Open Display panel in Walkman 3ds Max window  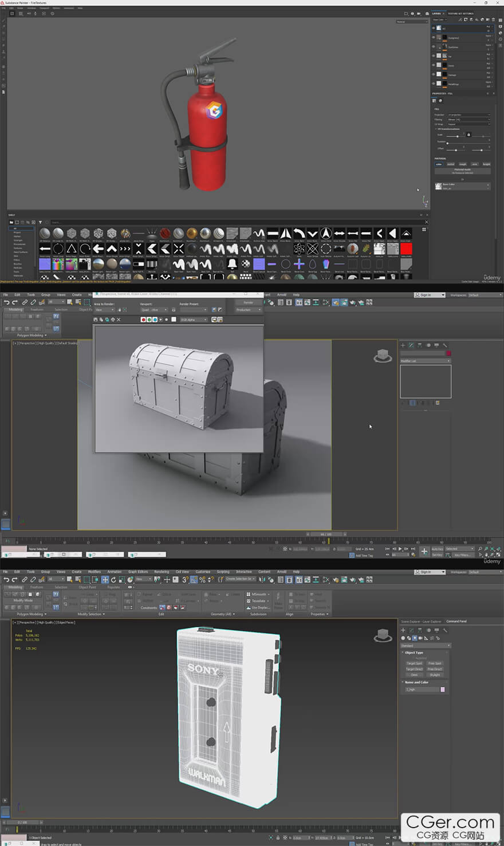pos(436,630)
